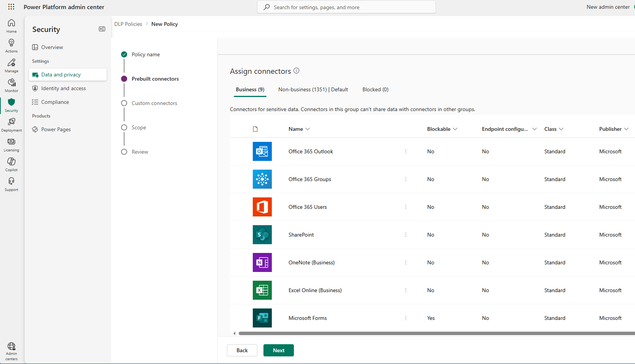Viewport: 635px width, 364px height.
Task: Click the Assign connectors info icon
Action: (297, 71)
